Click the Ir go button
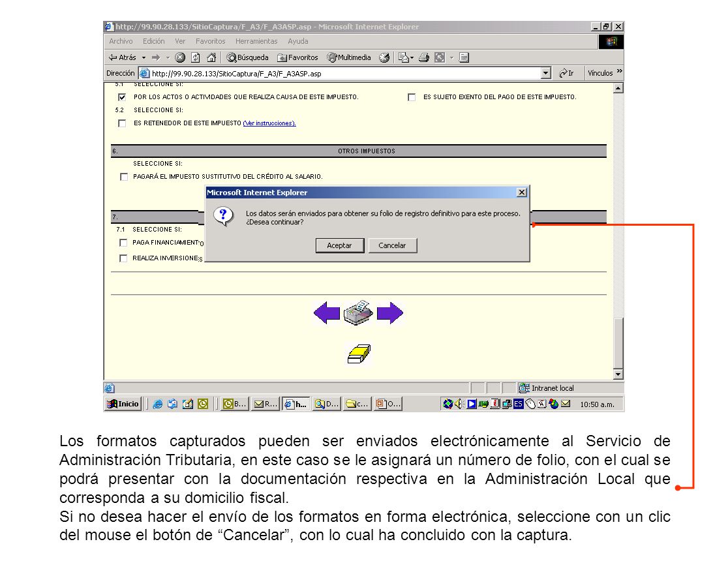The image size is (728, 561). click(566, 73)
